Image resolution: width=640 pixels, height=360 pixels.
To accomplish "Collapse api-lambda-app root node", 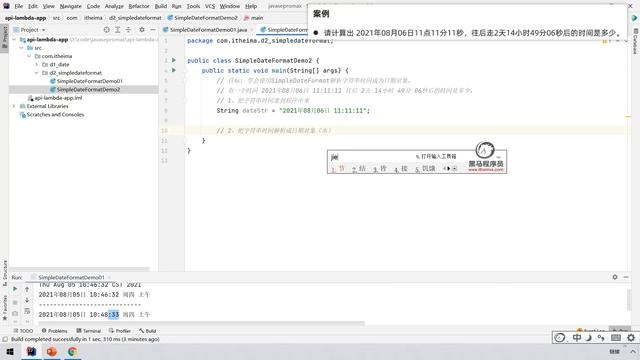I will tap(14, 40).
